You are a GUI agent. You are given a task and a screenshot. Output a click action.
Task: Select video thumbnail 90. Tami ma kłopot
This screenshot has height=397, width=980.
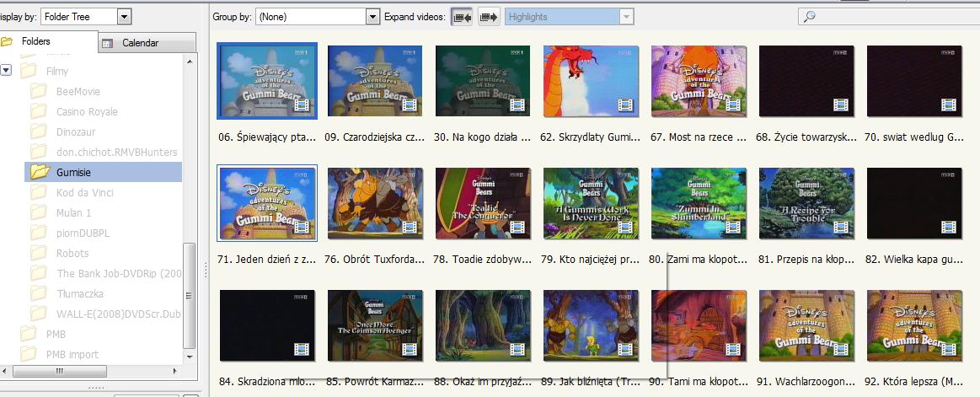[x=698, y=325]
